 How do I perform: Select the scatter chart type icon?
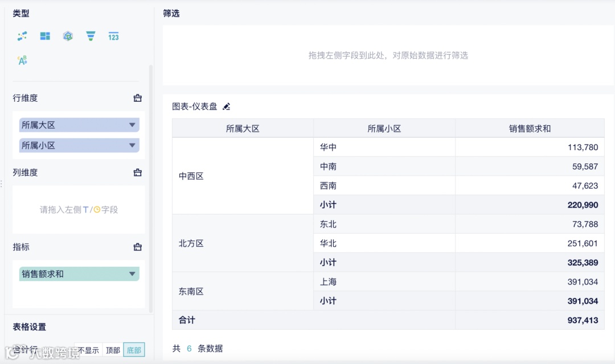point(23,36)
